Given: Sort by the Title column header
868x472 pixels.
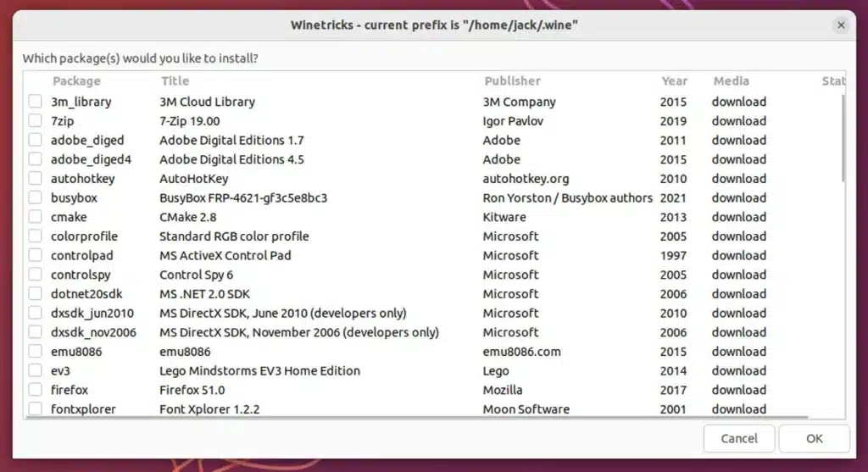Looking at the screenshot, I should coord(175,81).
